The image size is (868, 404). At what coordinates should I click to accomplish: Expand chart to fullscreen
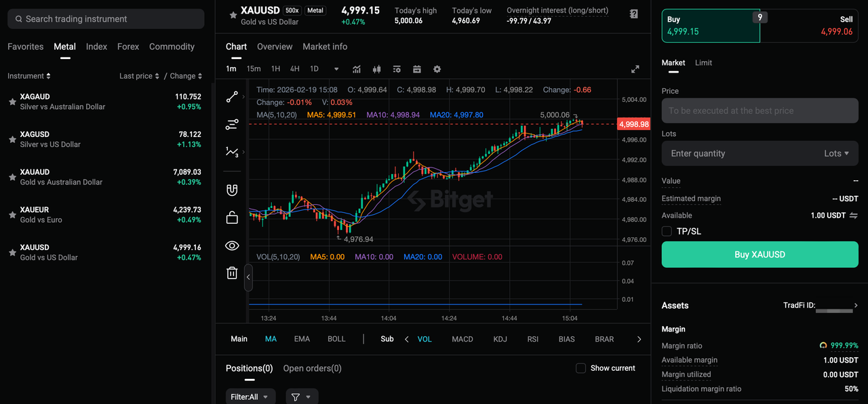(635, 68)
